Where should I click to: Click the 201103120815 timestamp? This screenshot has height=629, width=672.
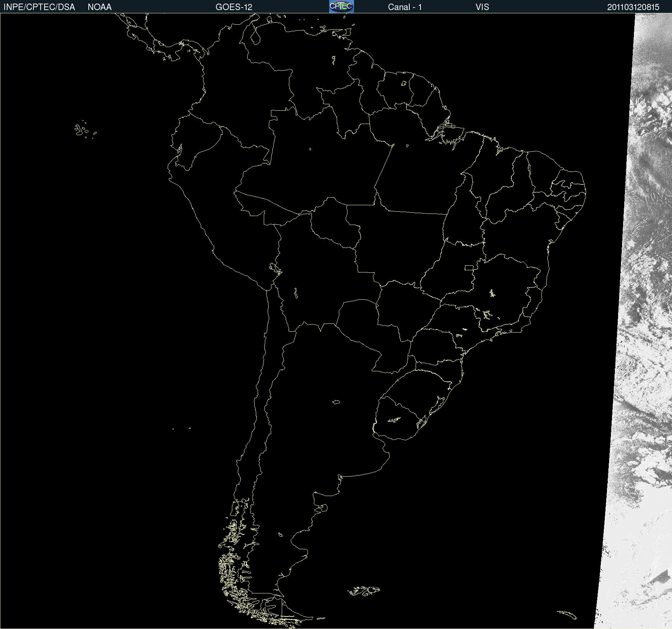(633, 7)
